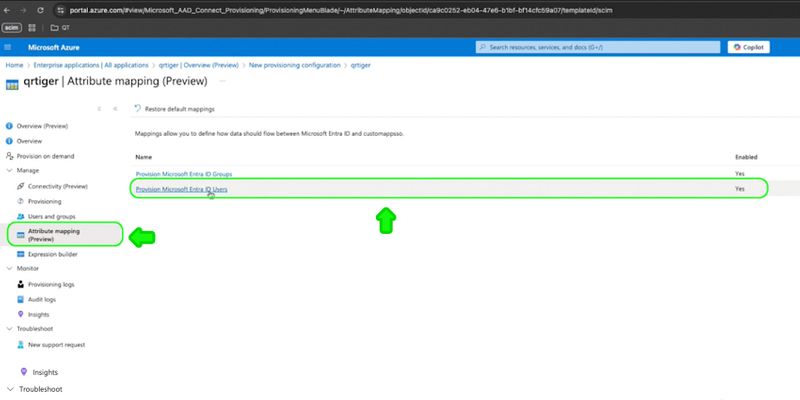Expand the bottom Troubleshoot chevron
Screen dimensions: 800x400
[x=10, y=389]
